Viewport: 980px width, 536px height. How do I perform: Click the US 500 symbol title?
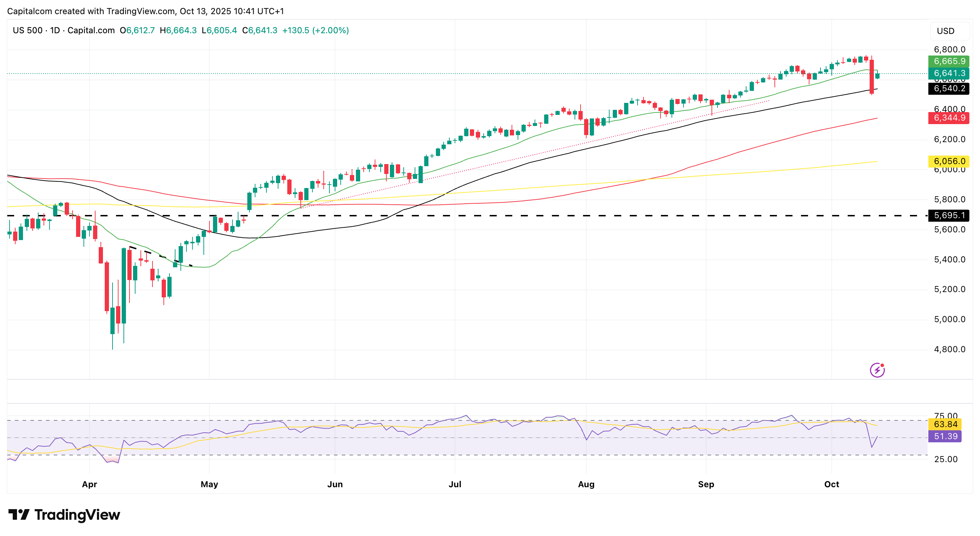(x=27, y=30)
